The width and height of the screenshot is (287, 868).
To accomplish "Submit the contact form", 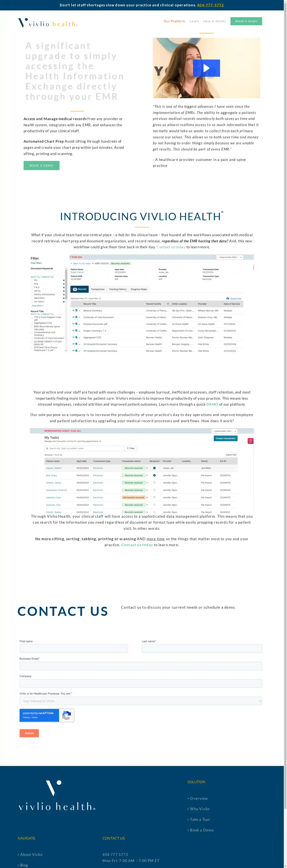I will pos(29,733).
